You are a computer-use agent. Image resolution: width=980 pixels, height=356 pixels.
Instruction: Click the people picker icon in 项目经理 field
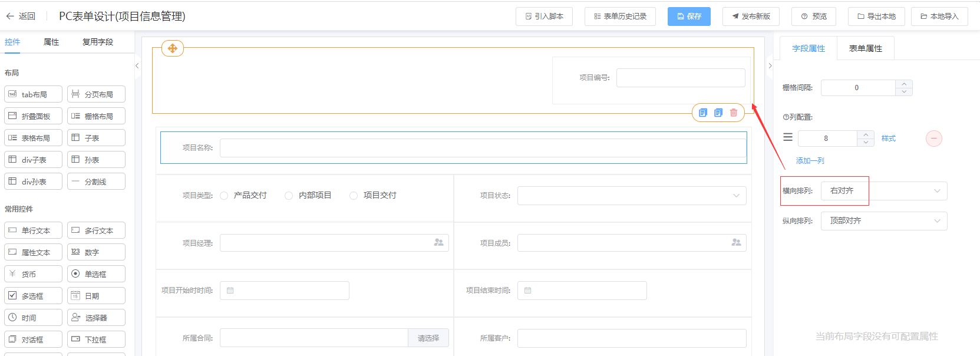pyautogui.click(x=438, y=242)
